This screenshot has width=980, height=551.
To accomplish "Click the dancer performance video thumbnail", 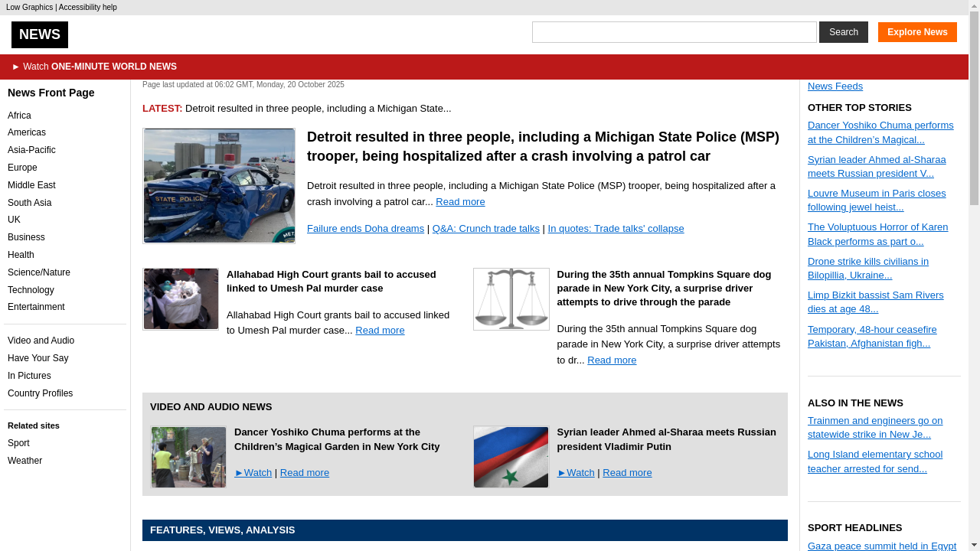I will [188, 457].
